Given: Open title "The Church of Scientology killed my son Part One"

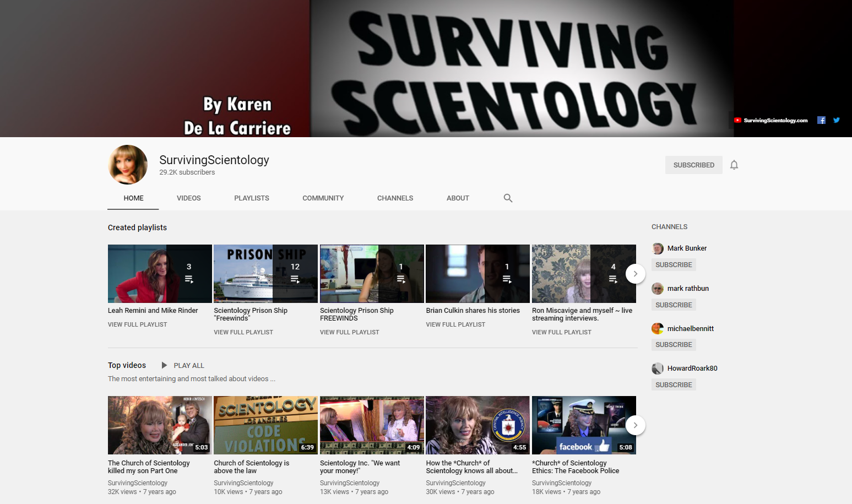Looking at the screenshot, I should pos(149,467).
